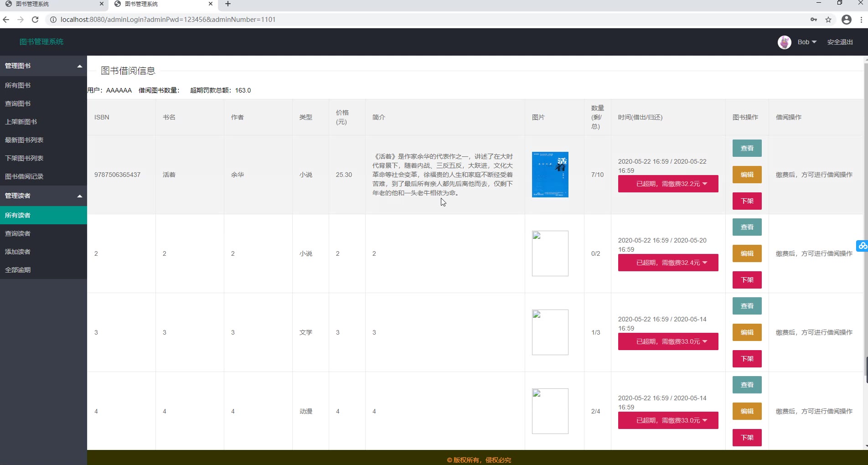Open overdue fee 32.4元 dropdown
Viewport: 868px width, 465px height.
click(x=668, y=263)
